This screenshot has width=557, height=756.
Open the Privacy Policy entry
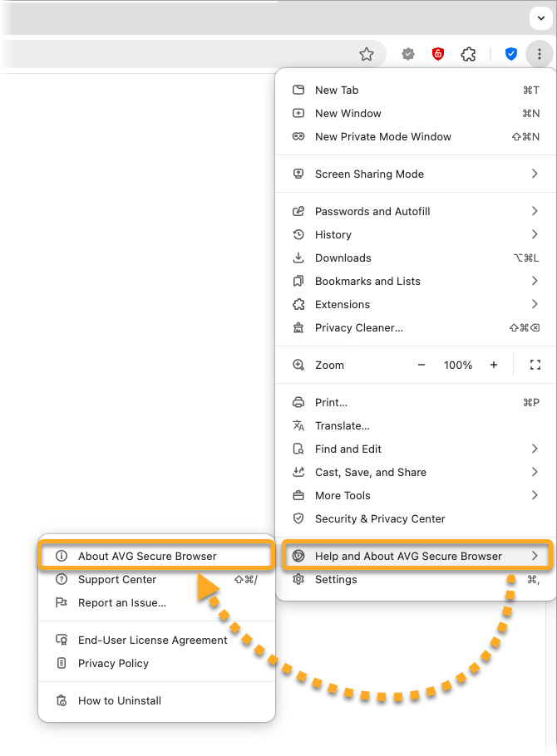[113, 663]
